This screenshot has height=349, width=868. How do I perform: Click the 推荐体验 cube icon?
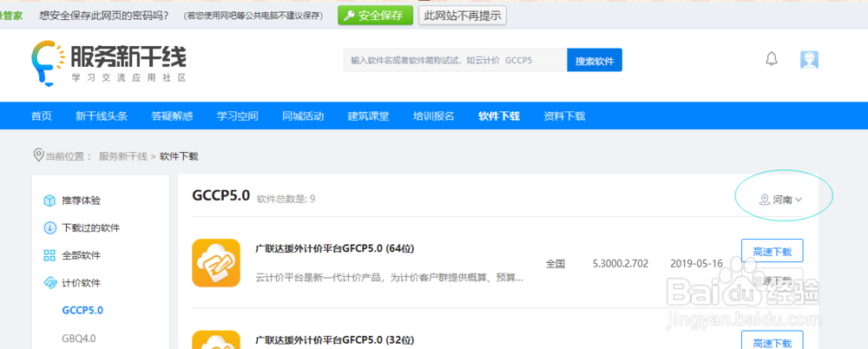tap(49, 201)
